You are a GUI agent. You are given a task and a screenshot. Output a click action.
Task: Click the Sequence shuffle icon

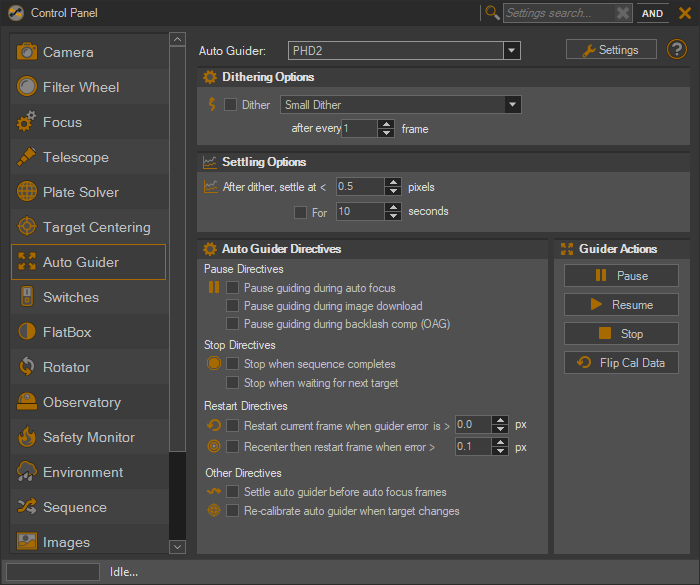tap(27, 506)
